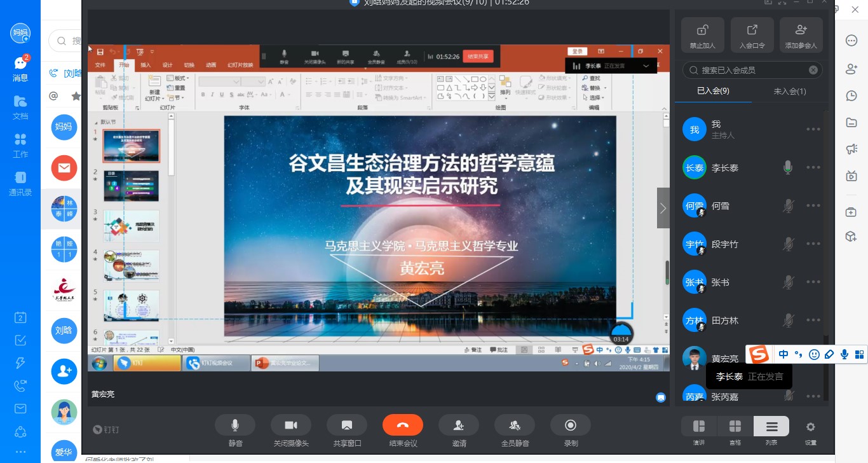Image resolution: width=868 pixels, height=463 pixels.
Task: End the meeting with the red hang-up button
Action: (402, 425)
